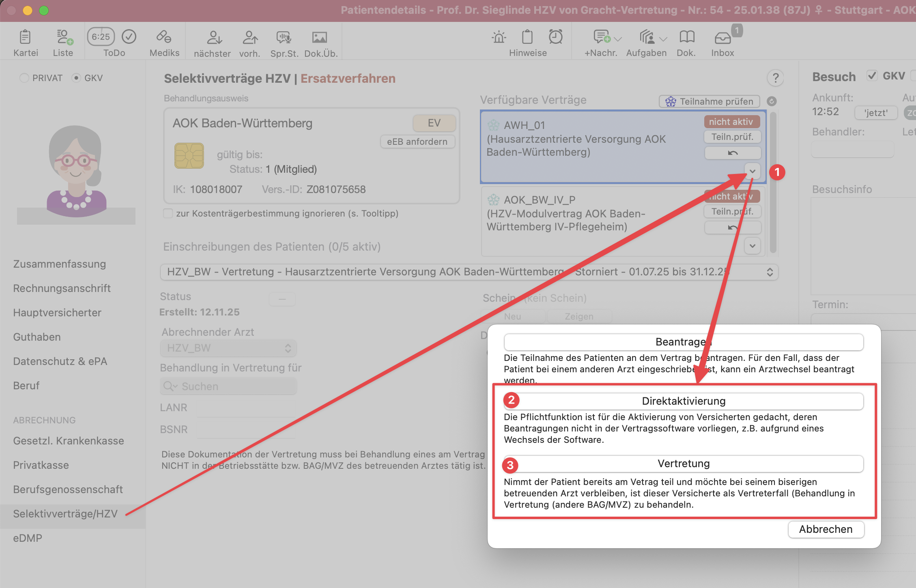Click the Direktaktivierung button
This screenshot has width=916, height=588.
(x=684, y=401)
